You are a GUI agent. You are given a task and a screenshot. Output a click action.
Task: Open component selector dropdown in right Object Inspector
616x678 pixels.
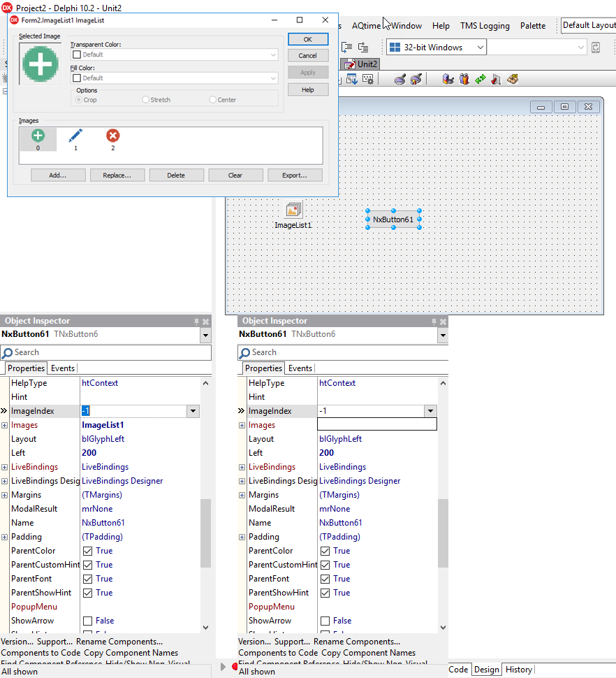point(443,335)
